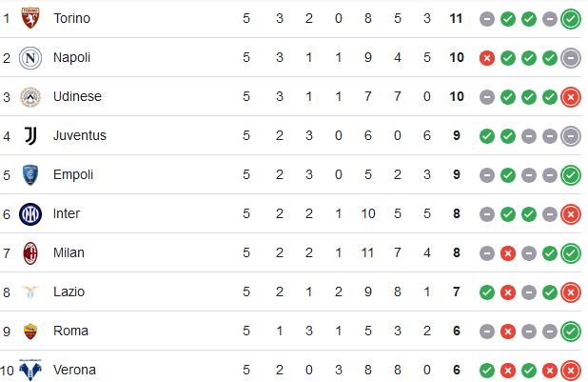The image size is (588, 382).
Task: Click Milan's red loss form icon
Action: click(508, 253)
